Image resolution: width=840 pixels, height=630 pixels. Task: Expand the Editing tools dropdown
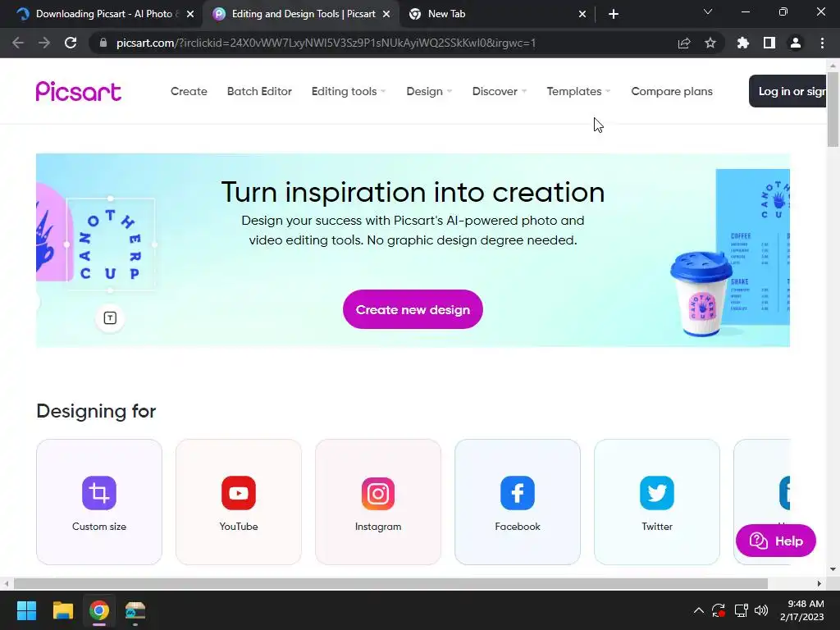[349, 91]
